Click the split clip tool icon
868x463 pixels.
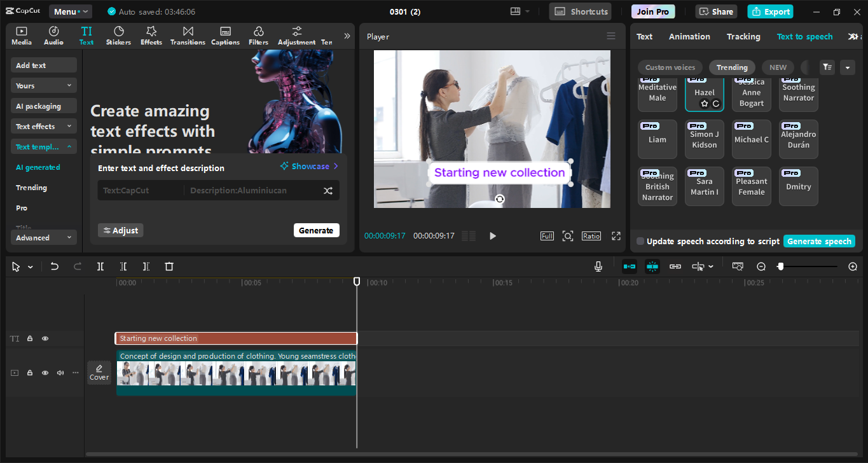[x=100, y=266]
